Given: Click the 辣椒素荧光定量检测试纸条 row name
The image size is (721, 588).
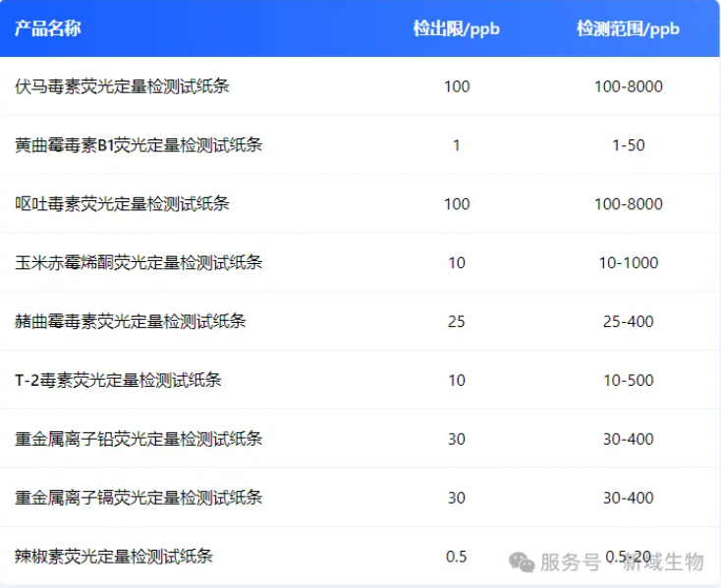Looking at the screenshot, I should [x=114, y=557].
